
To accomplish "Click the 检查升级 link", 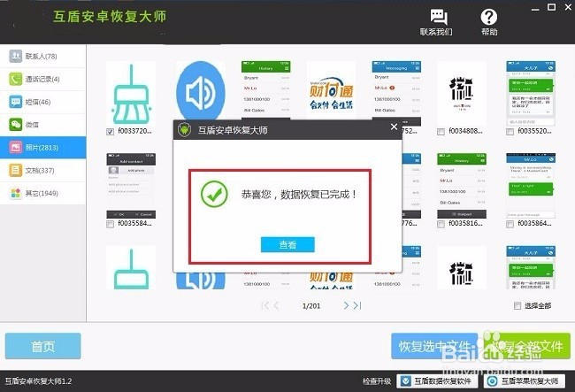I will (377, 381).
